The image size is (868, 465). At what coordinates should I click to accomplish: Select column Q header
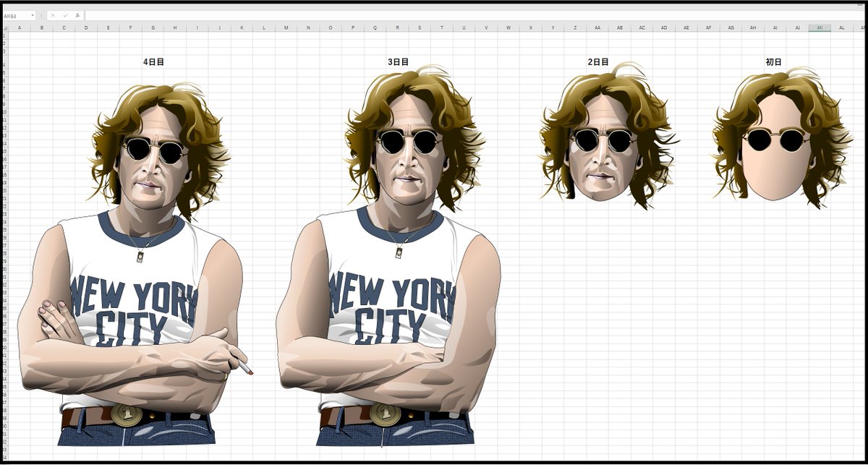click(375, 28)
